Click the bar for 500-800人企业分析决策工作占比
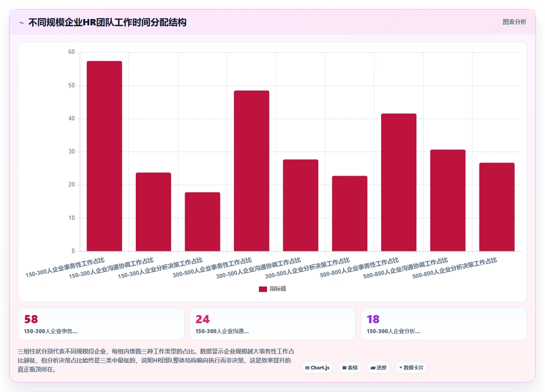545x392 pixels. tap(497, 207)
